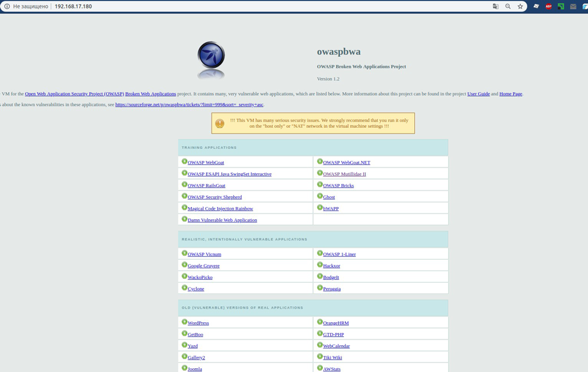Screen dimensions: 588x372
Task: Open the Adblock Plus extension icon
Action: click(x=548, y=6)
